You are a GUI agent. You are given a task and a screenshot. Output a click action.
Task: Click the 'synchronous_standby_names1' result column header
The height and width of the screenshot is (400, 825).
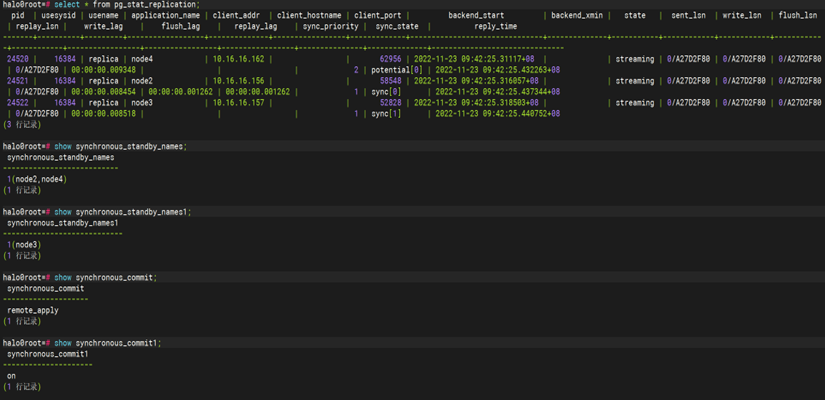point(63,223)
